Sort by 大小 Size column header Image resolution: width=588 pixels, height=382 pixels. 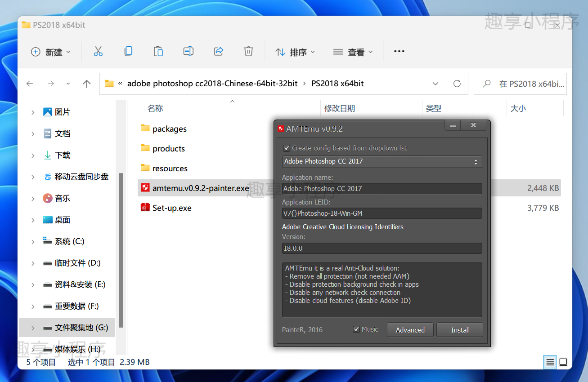[518, 108]
